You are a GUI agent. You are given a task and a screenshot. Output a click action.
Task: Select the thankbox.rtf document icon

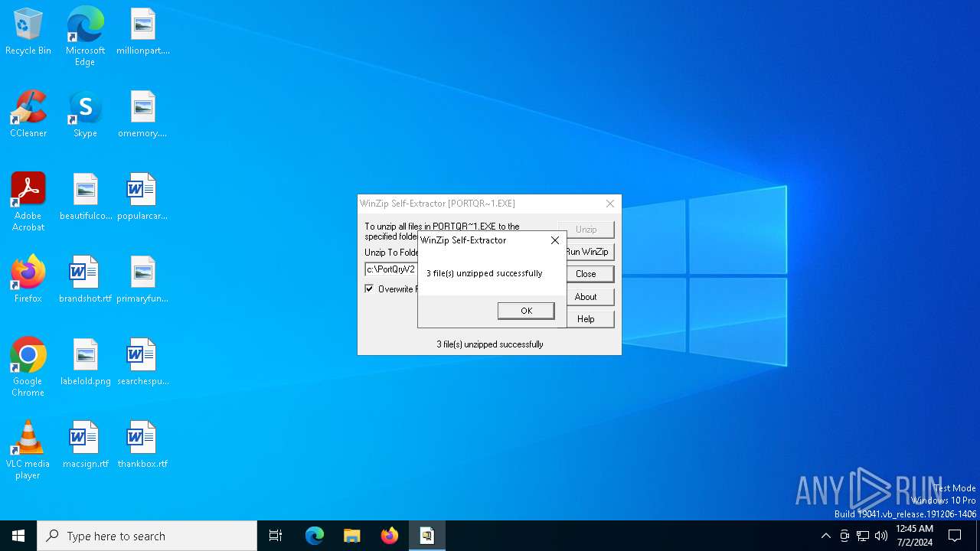pyautogui.click(x=142, y=445)
